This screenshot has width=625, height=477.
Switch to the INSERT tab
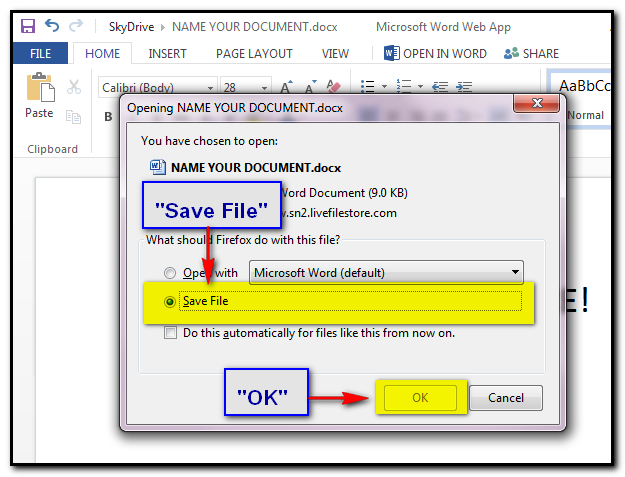(167, 53)
